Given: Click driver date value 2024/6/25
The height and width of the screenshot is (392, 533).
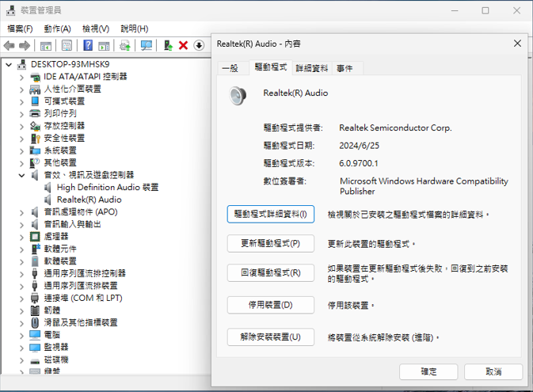Looking at the screenshot, I should pos(359,146).
